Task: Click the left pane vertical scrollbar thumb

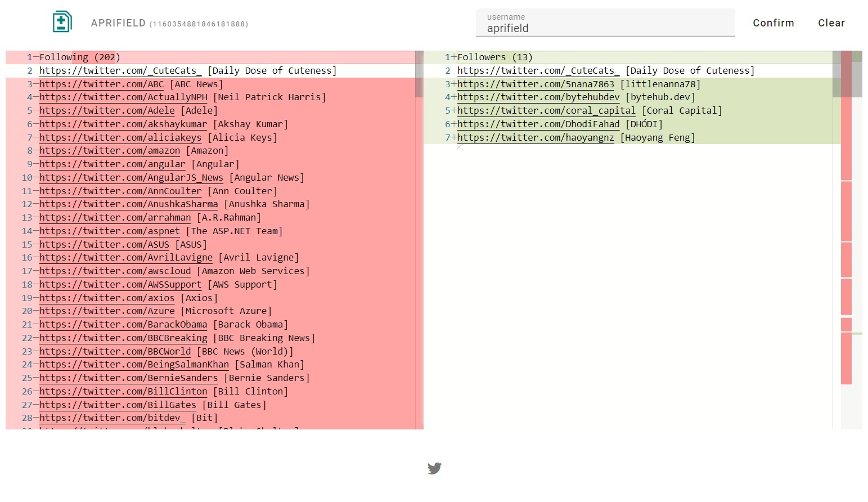Action: pos(419,74)
